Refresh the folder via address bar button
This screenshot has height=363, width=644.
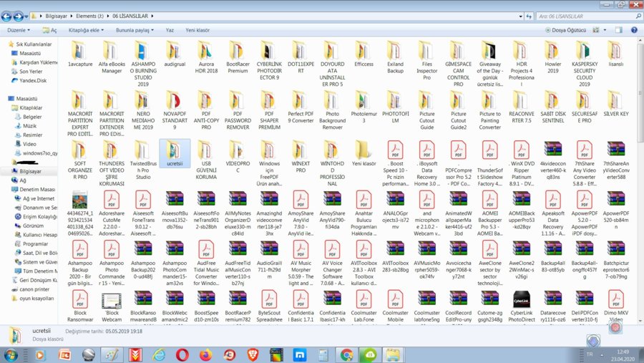tap(529, 16)
